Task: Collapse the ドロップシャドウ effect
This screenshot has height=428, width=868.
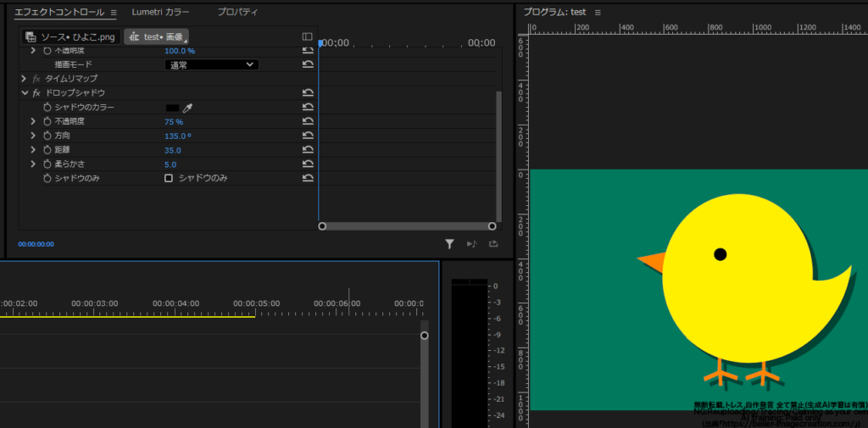Action: [25, 93]
